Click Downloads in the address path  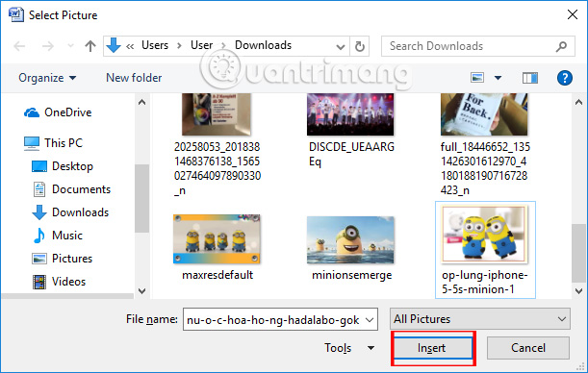coord(264,45)
